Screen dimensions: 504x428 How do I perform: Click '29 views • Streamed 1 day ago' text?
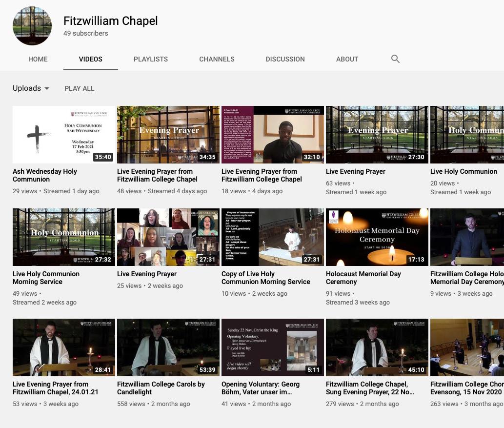pyautogui.click(x=56, y=191)
